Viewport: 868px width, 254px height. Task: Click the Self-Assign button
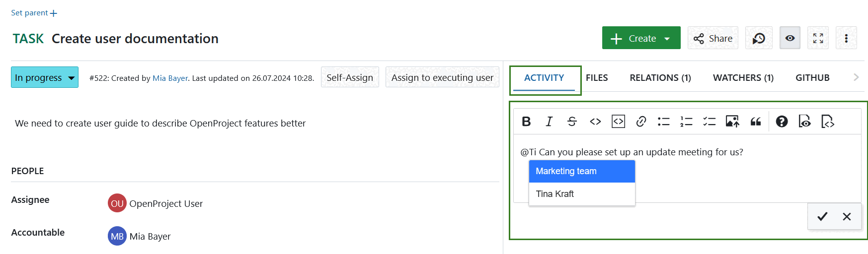pos(350,77)
